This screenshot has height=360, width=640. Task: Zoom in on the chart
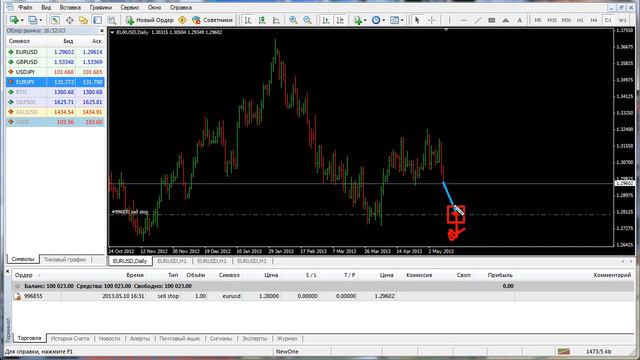click(x=293, y=20)
